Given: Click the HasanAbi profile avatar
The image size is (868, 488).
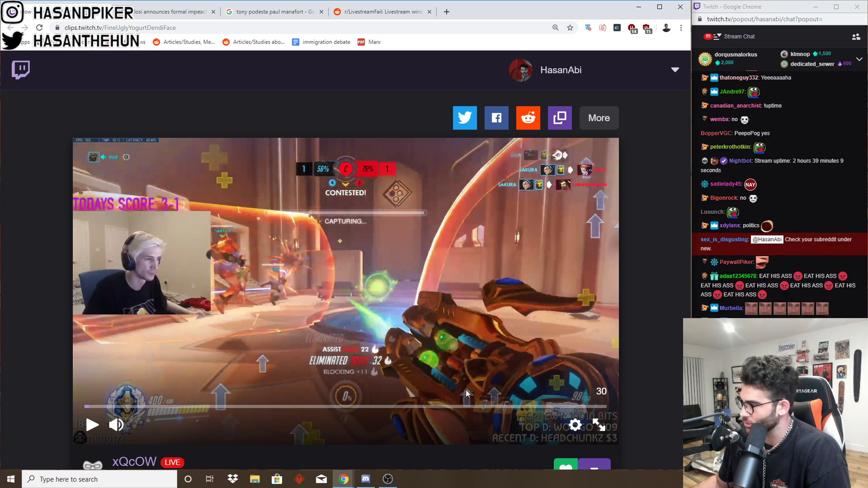Looking at the screenshot, I should tap(521, 70).
